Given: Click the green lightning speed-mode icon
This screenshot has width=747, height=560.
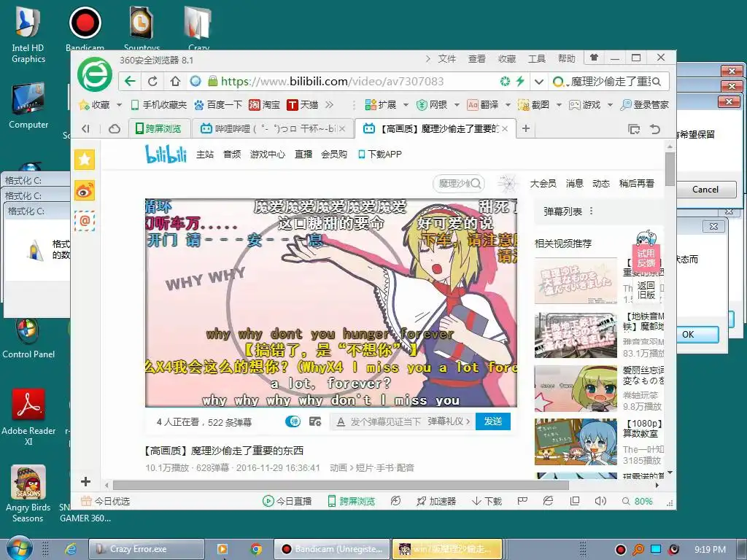Looking at the screenshot, I should point(519,82).
